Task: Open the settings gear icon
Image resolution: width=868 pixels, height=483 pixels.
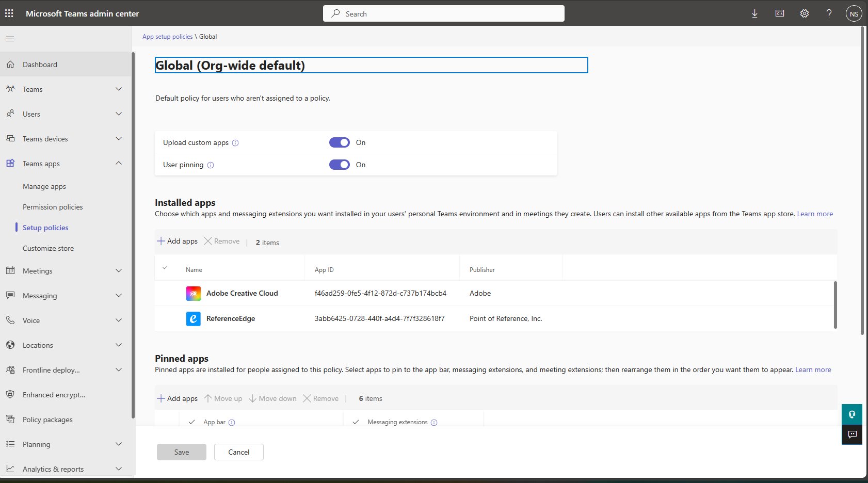Action: tap(804, 13)
